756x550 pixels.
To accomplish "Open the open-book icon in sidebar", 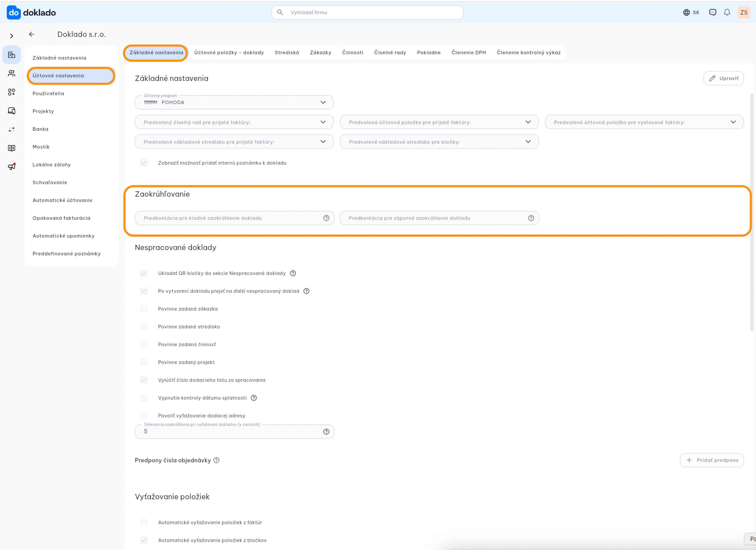I will pyautogui.click(x=12, y=148).
